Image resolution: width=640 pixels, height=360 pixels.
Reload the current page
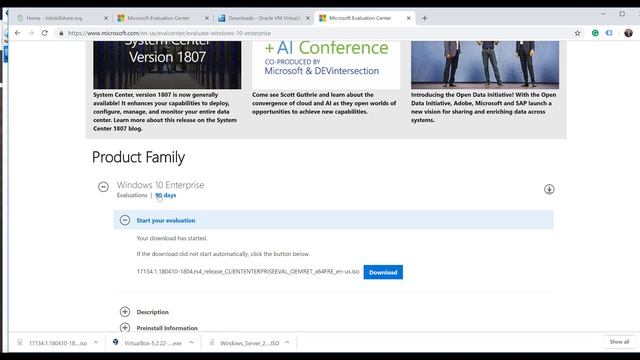(44, 33)
